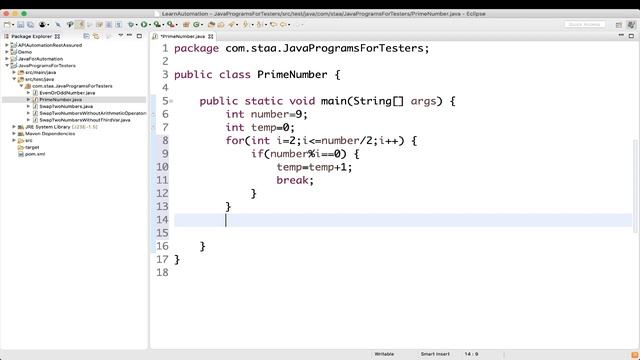640x360 pixels.
Task: Click the Save toolbar icon
Action: pyautogui.click(x=20, y=24)
